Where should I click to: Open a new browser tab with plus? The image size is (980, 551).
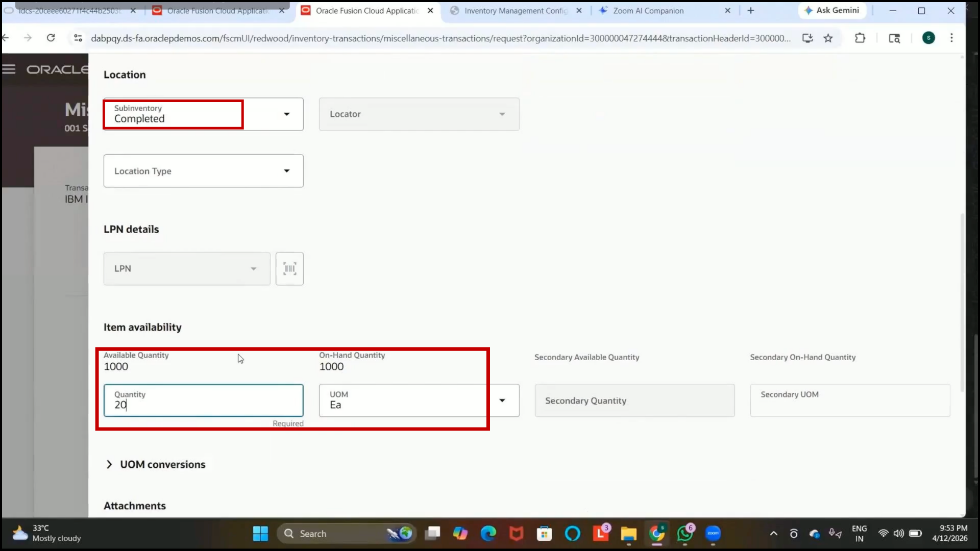point(750,10)
